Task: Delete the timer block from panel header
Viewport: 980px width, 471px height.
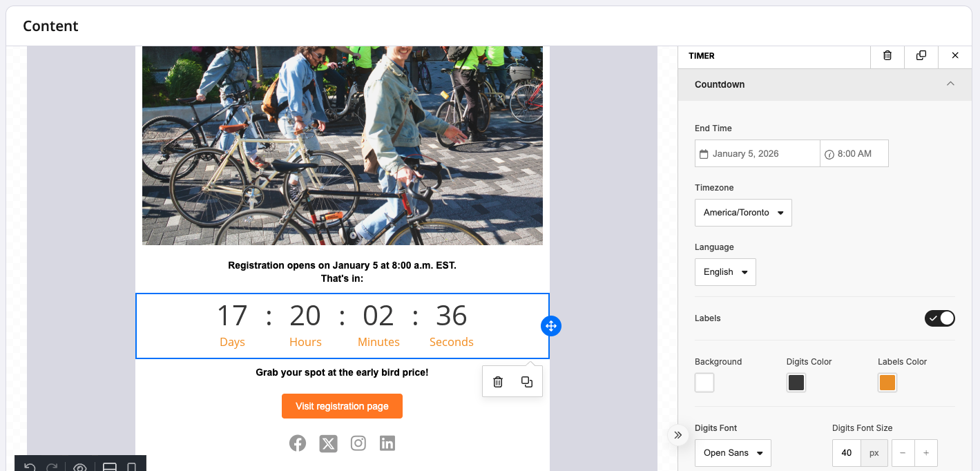Action: coord(887,56)
